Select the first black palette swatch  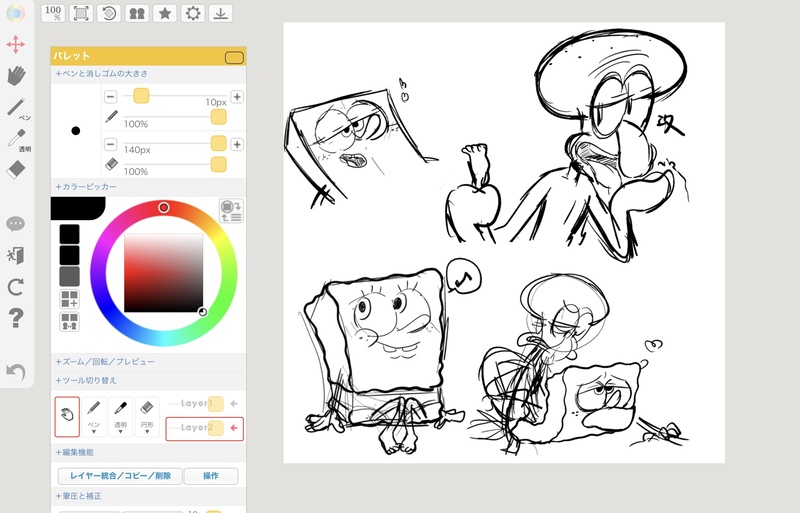point(69,234)
